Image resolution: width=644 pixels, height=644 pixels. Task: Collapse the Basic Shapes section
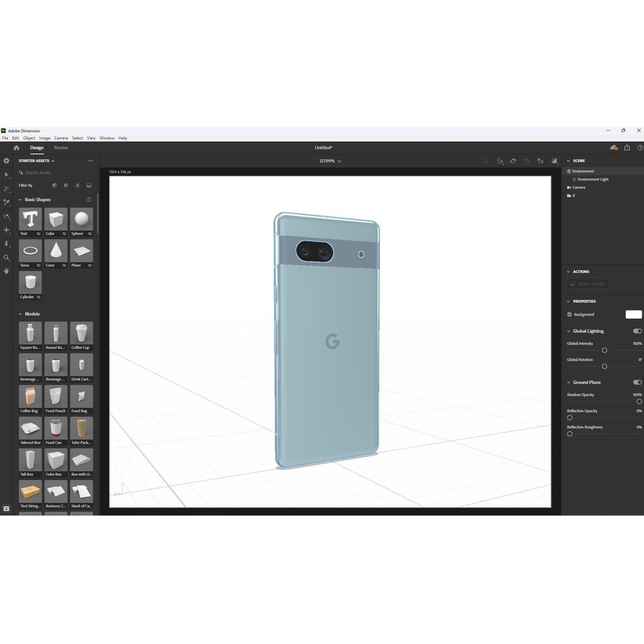point(20,200)
